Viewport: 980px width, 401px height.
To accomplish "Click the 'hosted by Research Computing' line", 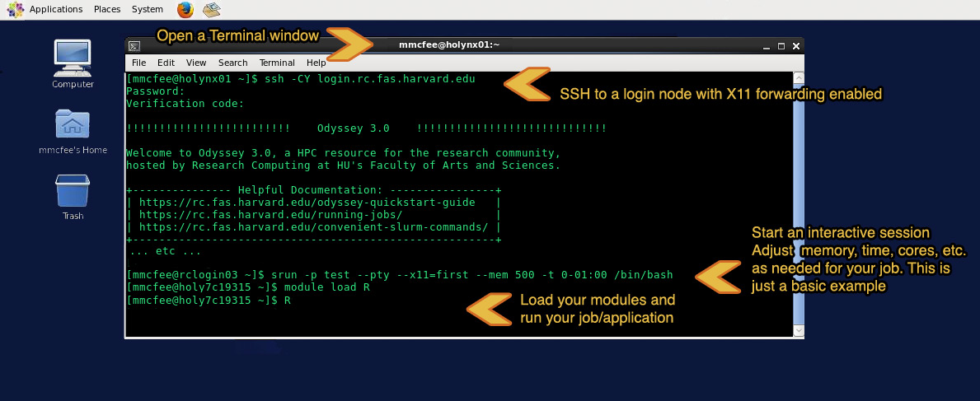I will click(x=343, y=166).
